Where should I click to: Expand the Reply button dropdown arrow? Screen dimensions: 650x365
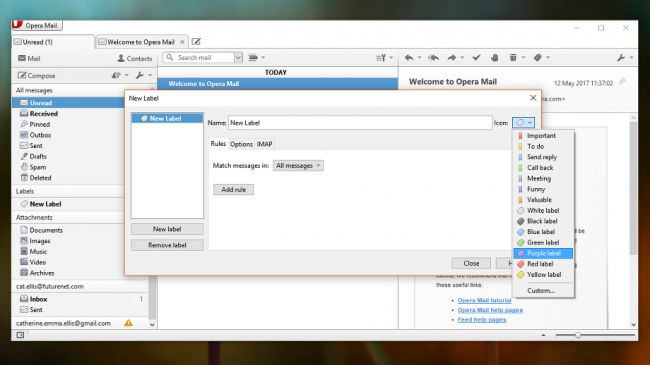click(x=420, y=58)
